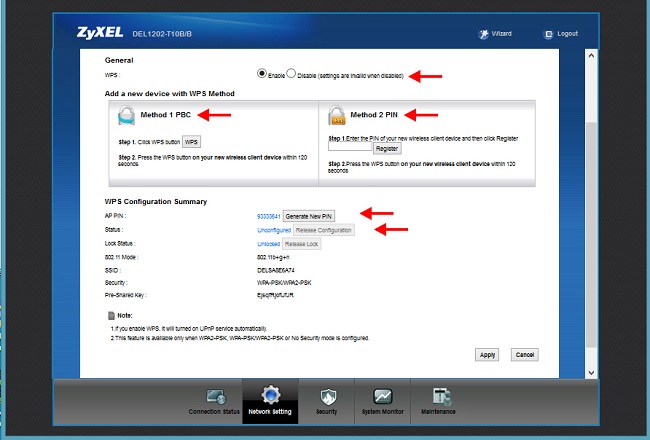Open Connection Status icon in bottom bar

coord(216,397)
